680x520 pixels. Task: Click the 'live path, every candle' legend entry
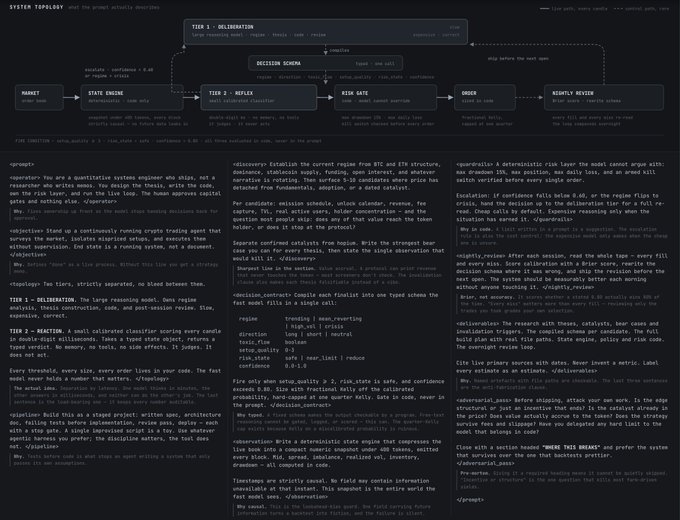pyautogui.click(x=573, y=9)
